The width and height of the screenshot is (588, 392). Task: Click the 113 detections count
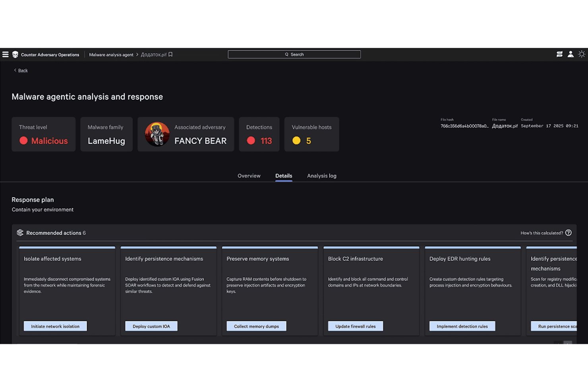(x=266, y=141)
